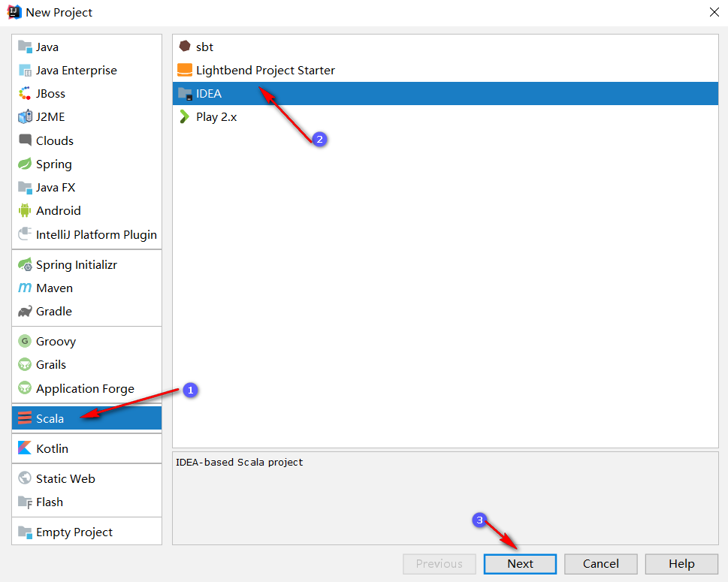728x582 pixels.
Task: Select the IDEA folder icon
Action: pos(185,93)
